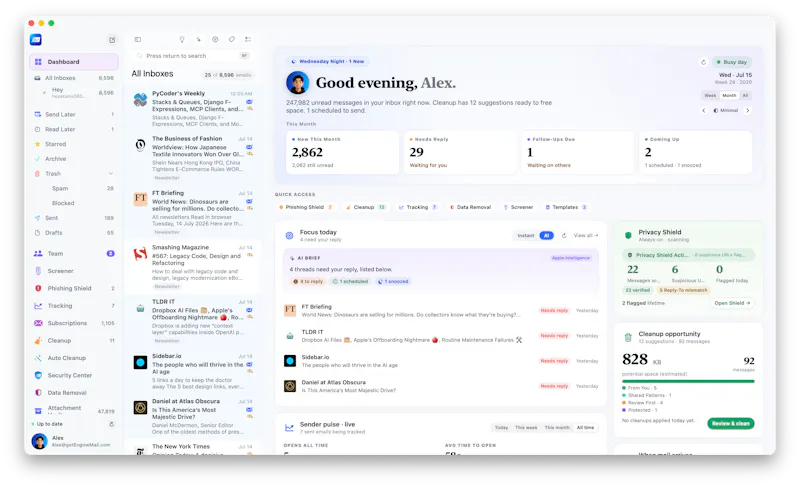Collapse the Trash folder chevron
Viewport: 800px width, 487px height.
click(x=111, y=173)
